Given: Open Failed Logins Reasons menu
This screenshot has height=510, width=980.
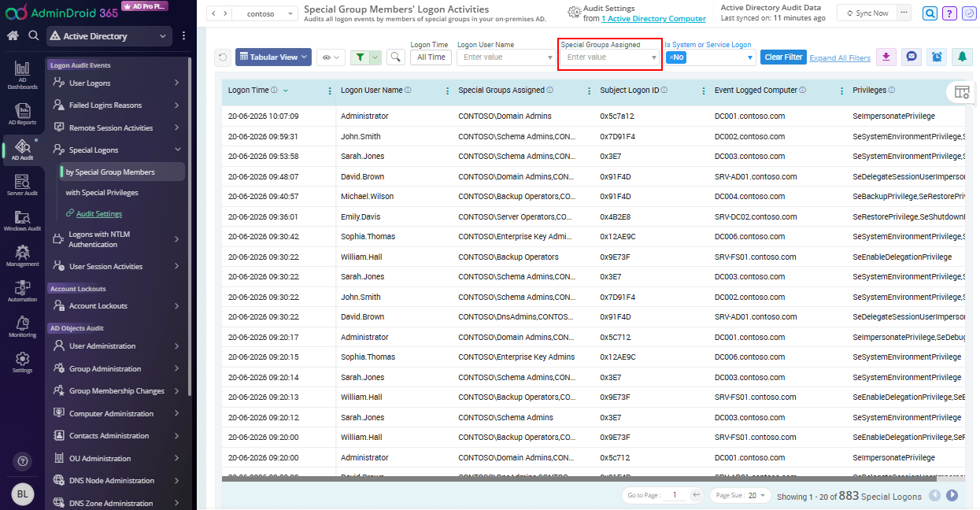Looking at the screenshot, I should pos(116,105).
